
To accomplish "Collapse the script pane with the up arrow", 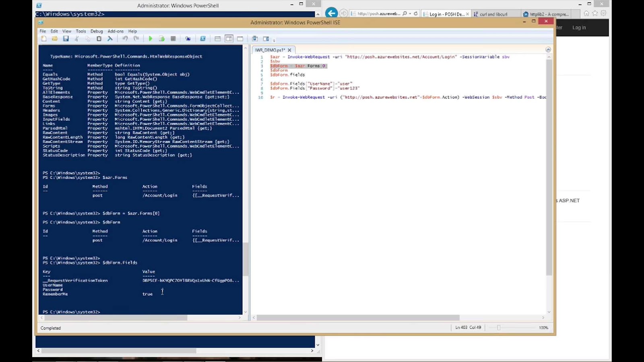I will pyautogui.click(x=548, y=49).
